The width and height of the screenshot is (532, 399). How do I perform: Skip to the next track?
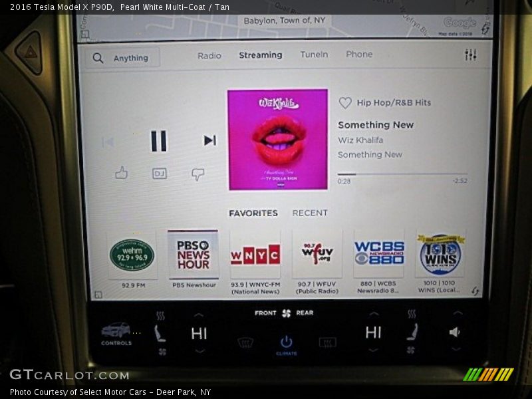coord(210,140)
